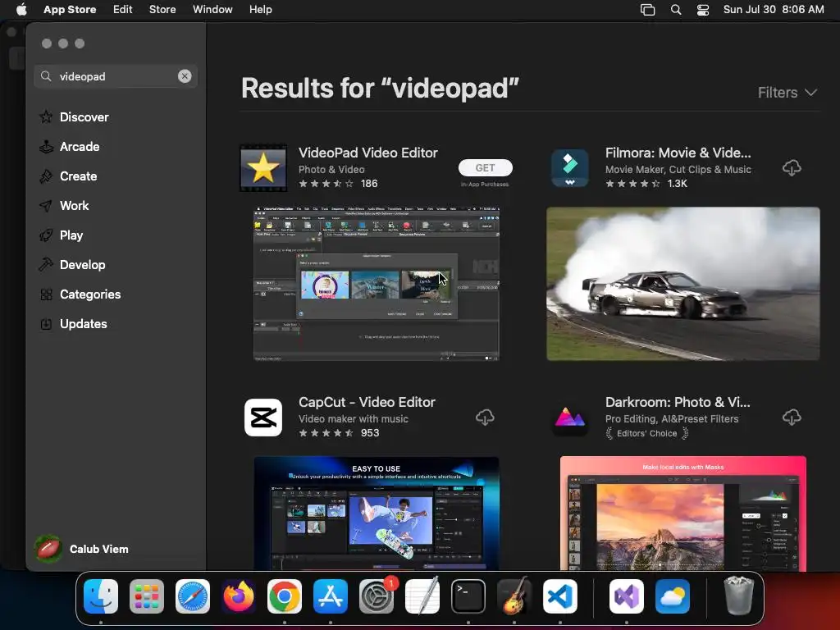The height and width of the screenshot is (630, 840).
Task: Open the VideoPad Video Editor title
Action: [368, 153]
